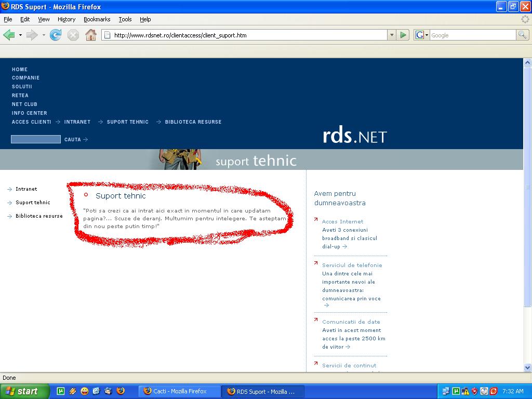Open the Back button history dropdown

(20, 35)
